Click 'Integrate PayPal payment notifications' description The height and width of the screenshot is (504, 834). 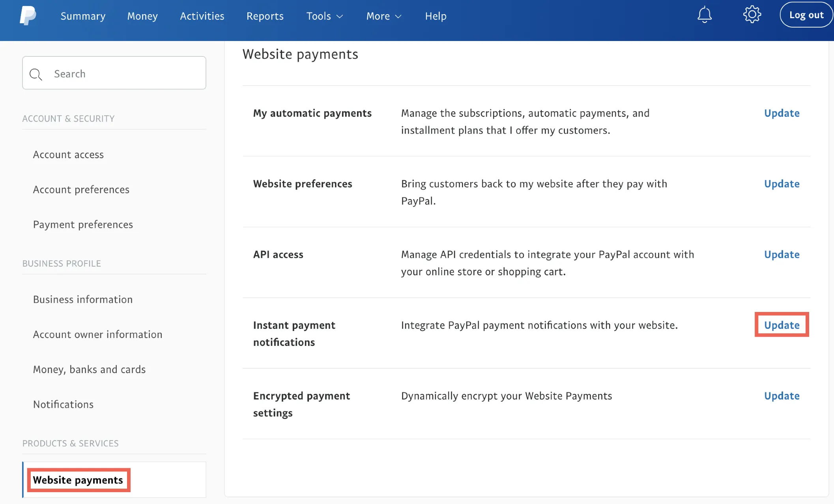(x=539, y=325)
